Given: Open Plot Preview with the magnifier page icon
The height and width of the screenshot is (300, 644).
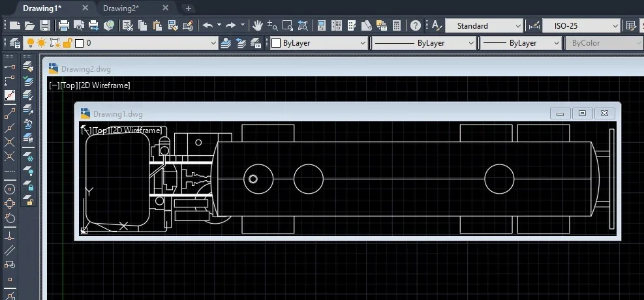Looking at the screenshot, I should (x=78, y=25).
